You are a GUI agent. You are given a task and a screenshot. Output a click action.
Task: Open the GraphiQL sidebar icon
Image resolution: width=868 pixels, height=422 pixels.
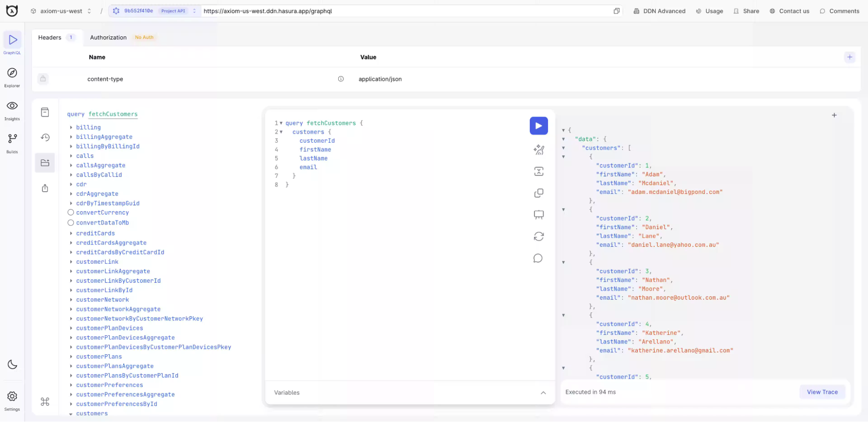[x=13, y=40]
